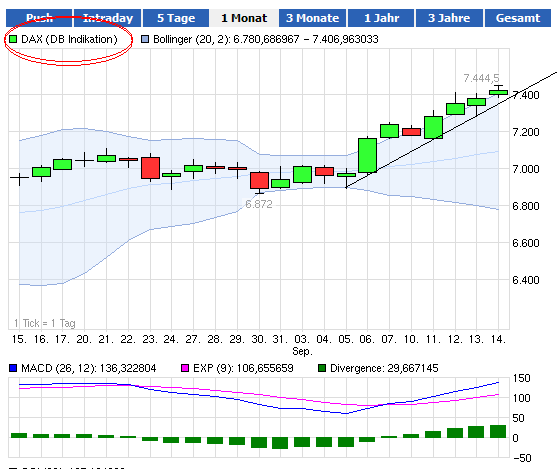
Task: Click the tallest negative divergence bar on the 31.
Action: tap(280, 443)
